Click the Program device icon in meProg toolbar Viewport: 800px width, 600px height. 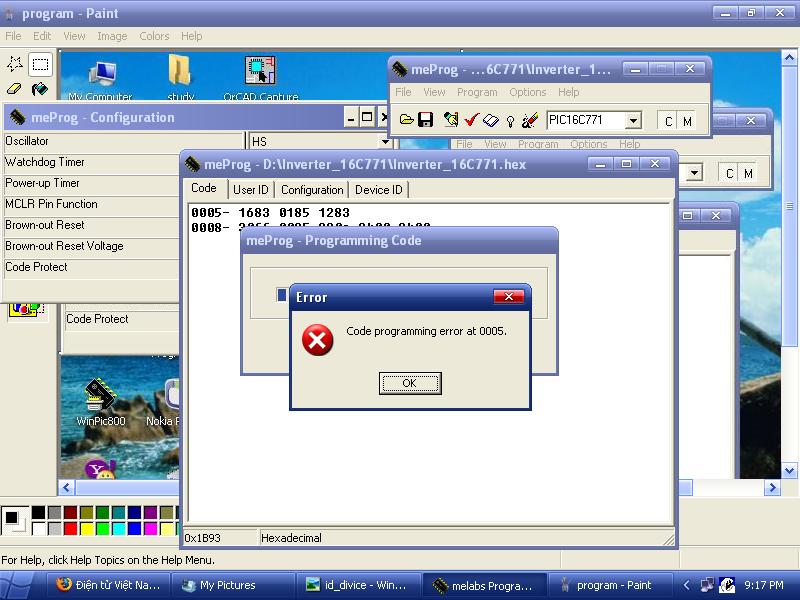click(451, 120)
